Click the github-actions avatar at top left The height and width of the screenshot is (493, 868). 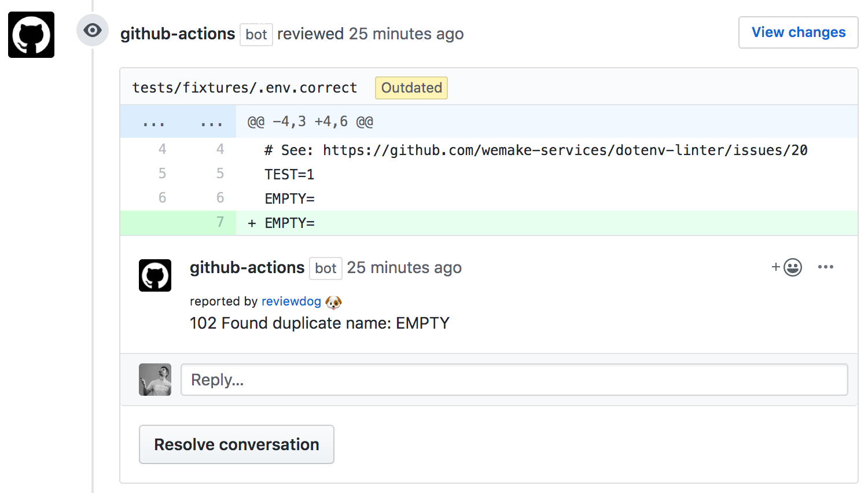coord(31,35)
